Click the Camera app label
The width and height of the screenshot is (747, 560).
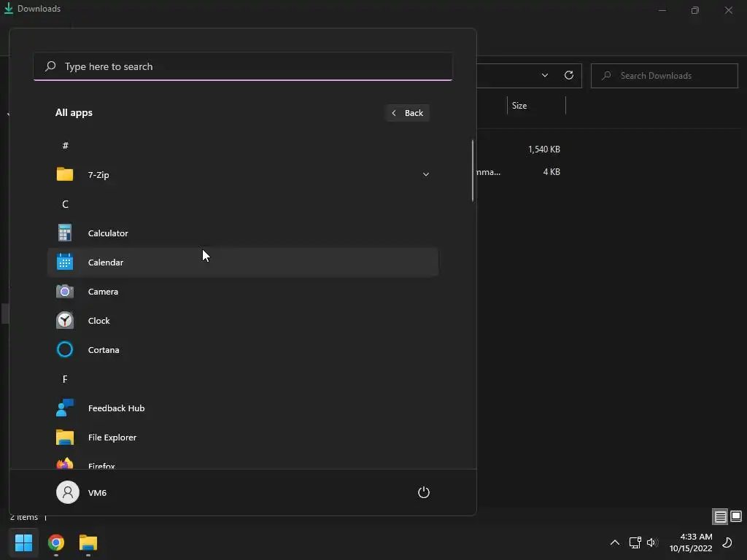pos(103,292)
